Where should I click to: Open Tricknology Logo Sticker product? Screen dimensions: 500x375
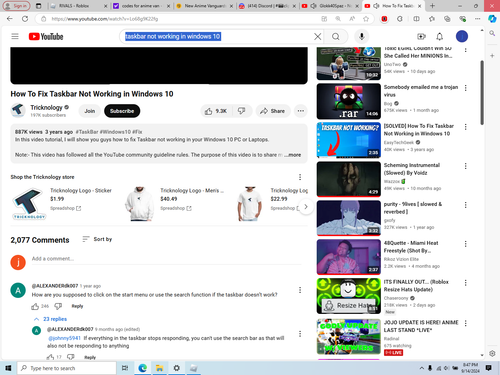(x=81, y=190)
